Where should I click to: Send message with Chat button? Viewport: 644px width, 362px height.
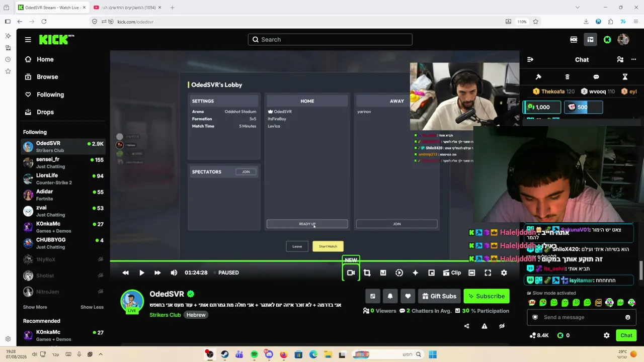626,335
